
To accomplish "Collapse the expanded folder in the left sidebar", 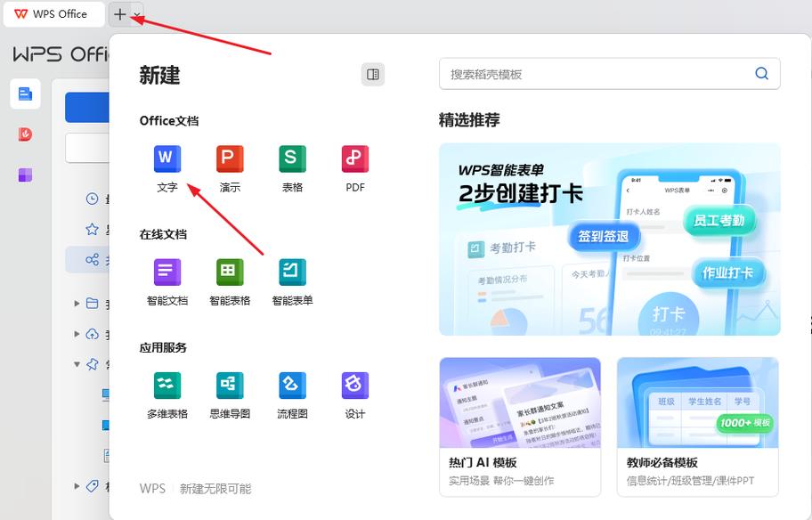I will 77,363.
